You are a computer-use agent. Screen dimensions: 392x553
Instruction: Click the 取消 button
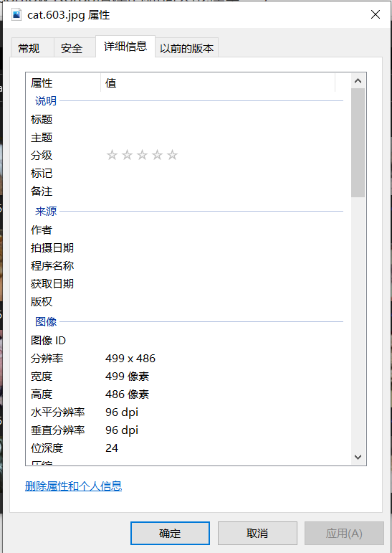[257, 533]
